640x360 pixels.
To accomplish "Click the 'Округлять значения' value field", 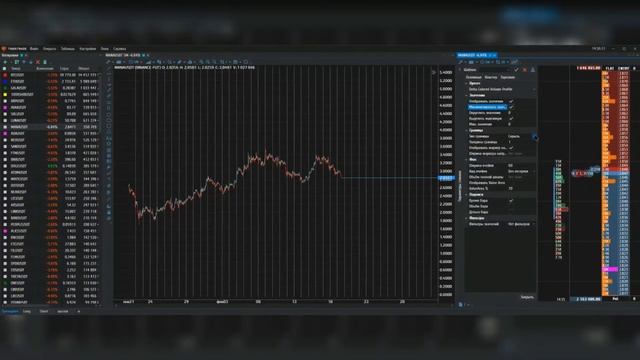I will tap(521, 113).
